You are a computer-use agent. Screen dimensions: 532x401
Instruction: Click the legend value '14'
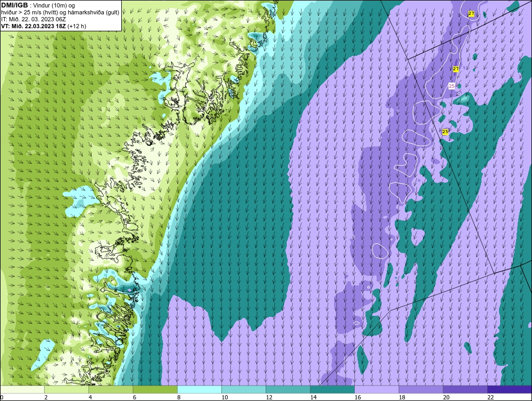click(x=313, y=398)
